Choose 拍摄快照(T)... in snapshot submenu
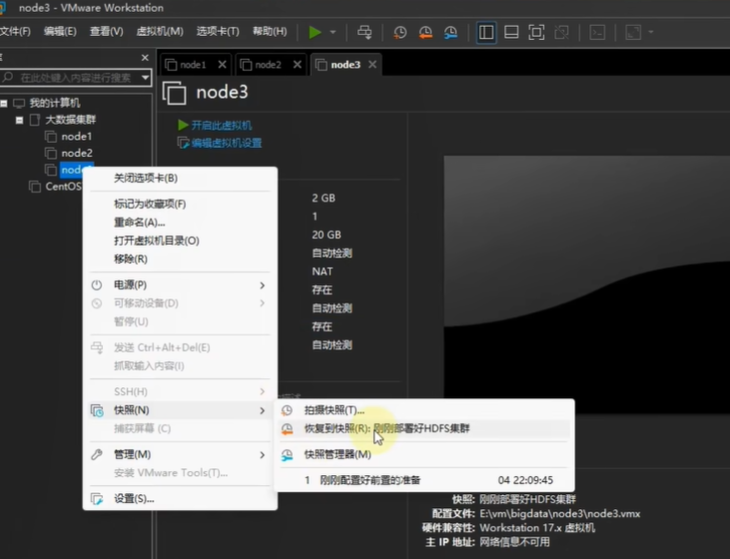Image resolution: width=730 pixels, height=559 pixels. click(x=424, y=410)
